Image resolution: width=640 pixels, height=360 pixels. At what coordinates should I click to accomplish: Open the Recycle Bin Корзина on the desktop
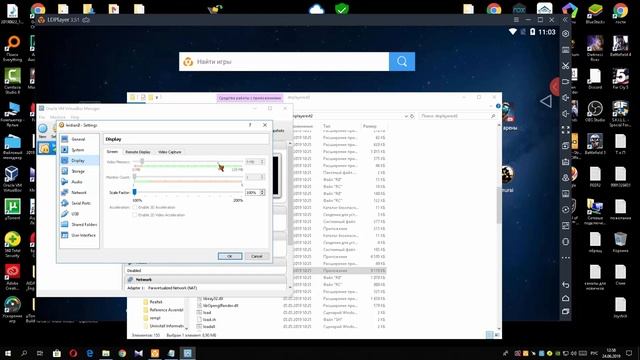point(620,242)
